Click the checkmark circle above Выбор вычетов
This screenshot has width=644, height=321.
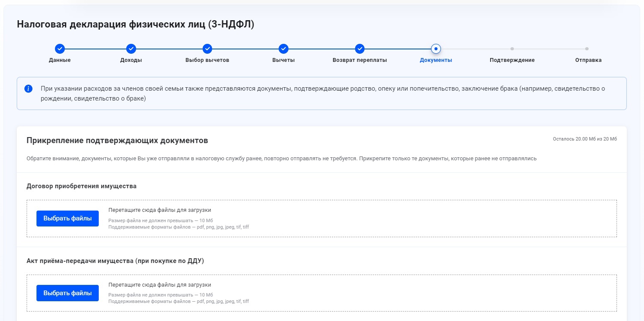pos(207,49)
